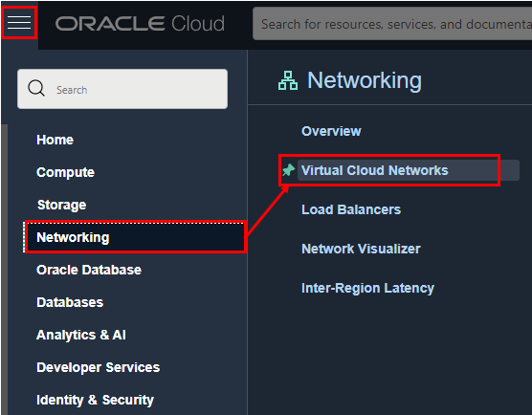Image resolution: width=532 pixels, height=415 pixels.
Task: Click the Networking section icon
Action: pyautogui.click(x=288, y=80)
